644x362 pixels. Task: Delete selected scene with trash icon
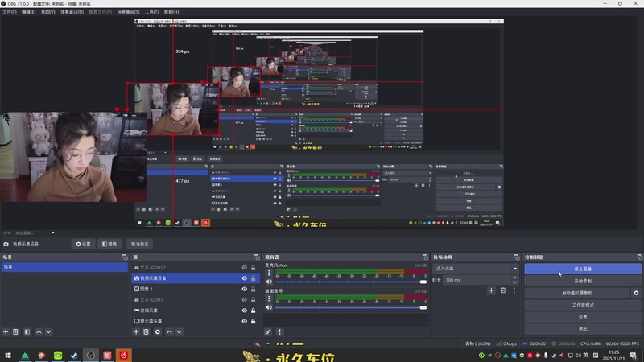15,331
